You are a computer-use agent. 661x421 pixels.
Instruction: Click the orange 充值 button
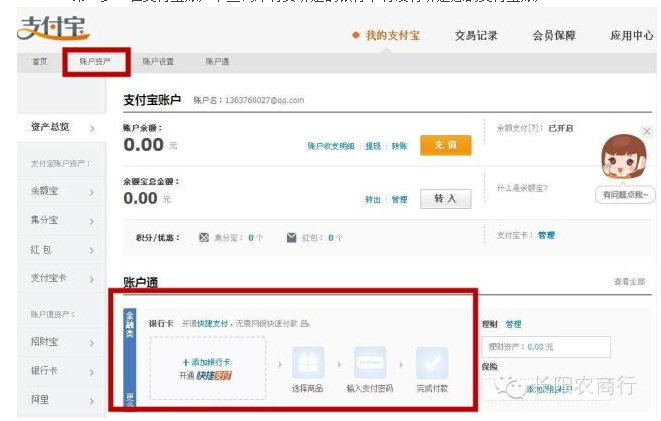coord(446,145)
